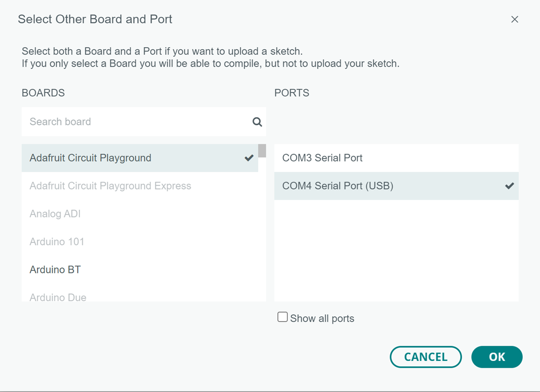Select COM4 Serial Port (USB)
The width and height of the screenshot is (540, 392).
click(396, 186)
